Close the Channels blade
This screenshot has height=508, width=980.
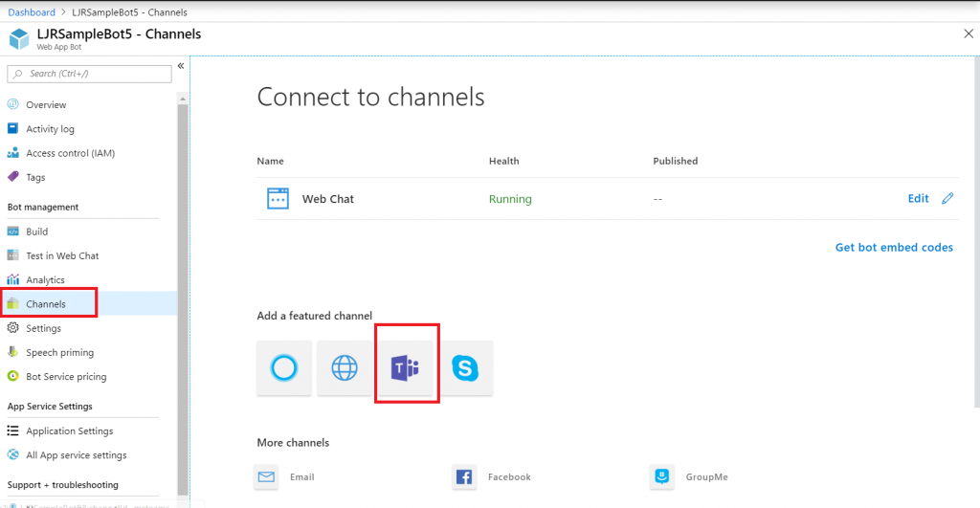(x=969, y=33)
